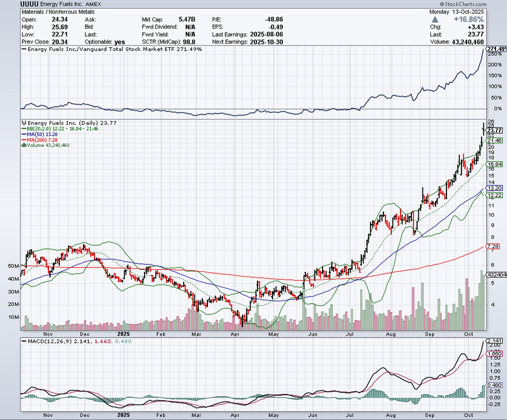This screenshot has width=507, height=420.
Task: Click the 'Apr' month label below price panel
Action: 235,334
